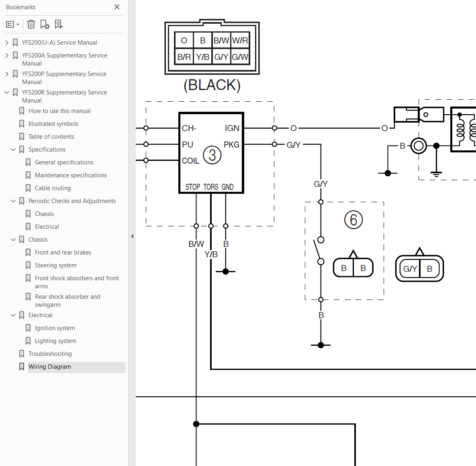Open Chassis under Periodic Checks
Image resolution: width=476 pixels, height=466 pixels.
pyautogui.click(x=44, y=214)
